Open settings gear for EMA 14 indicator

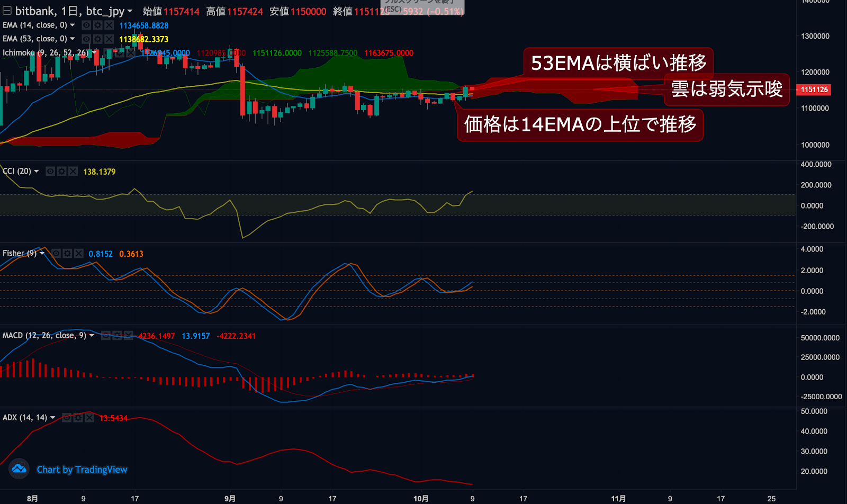97,25
